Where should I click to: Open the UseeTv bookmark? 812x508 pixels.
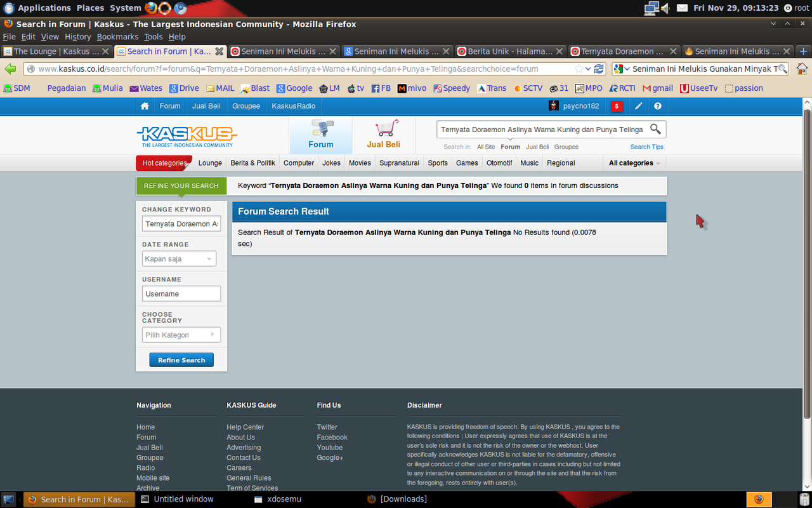click(699, 88)
